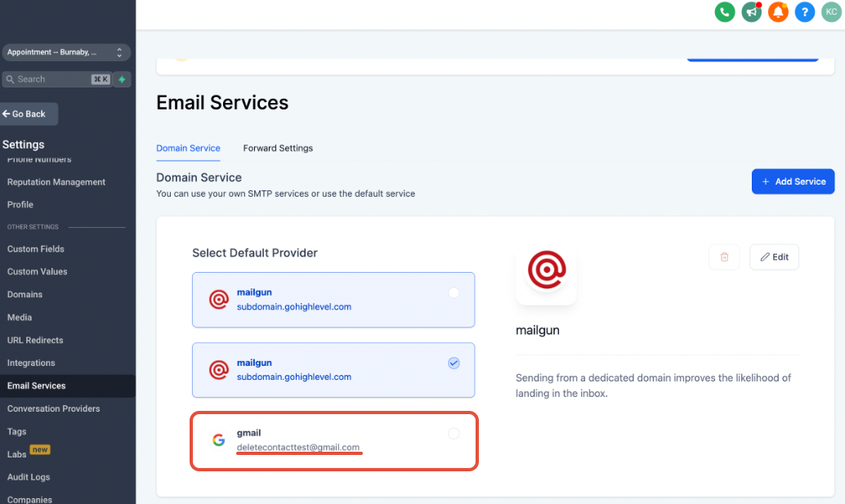Select Email Services in sidebar
The width and height of the screenshot is (845, 504).
pyautogui.click(x=67, y=386)
